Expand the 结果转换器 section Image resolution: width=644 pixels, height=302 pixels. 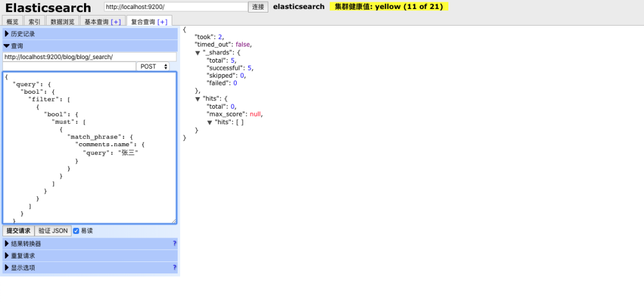coord(90,244)
